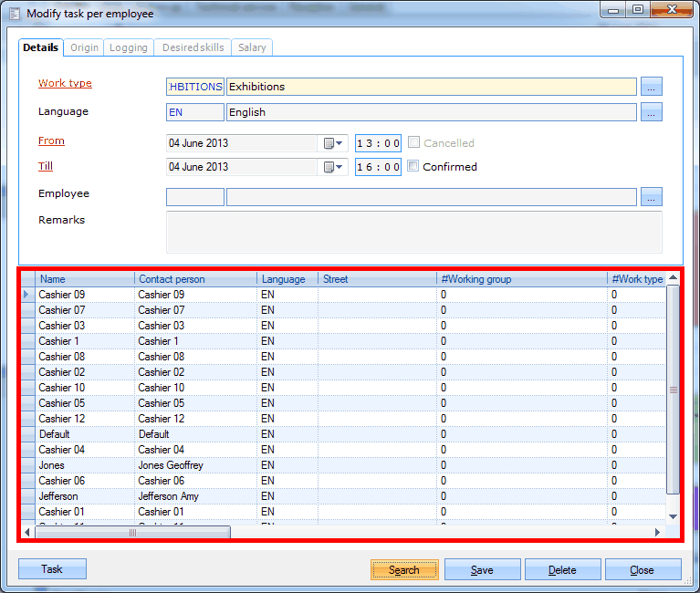Click the Work type browse ellipsis button
This screenshot has width=700, height=593.
click(651, 87)
